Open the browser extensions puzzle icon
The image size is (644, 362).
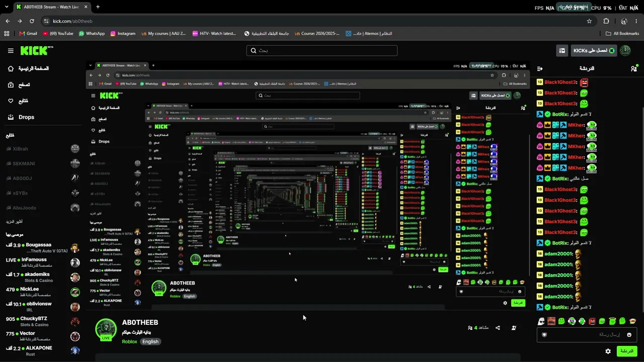tap(606, 21)
